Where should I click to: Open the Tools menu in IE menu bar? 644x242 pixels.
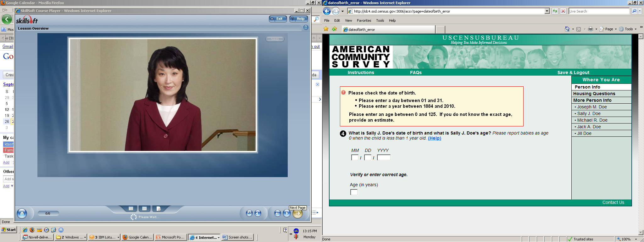click(380, 20)
